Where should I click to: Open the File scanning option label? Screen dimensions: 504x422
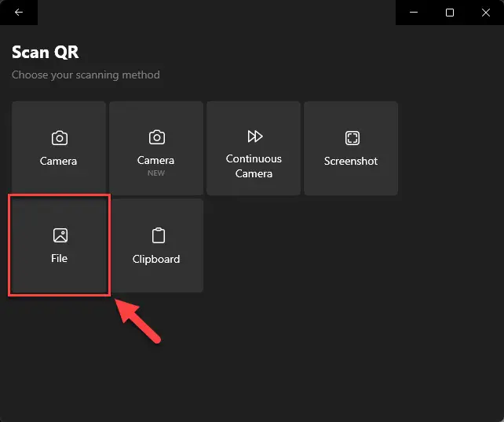point(59,258)
